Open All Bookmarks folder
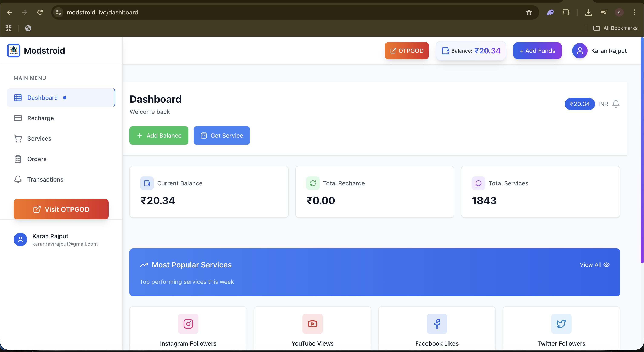 (615, 28)
